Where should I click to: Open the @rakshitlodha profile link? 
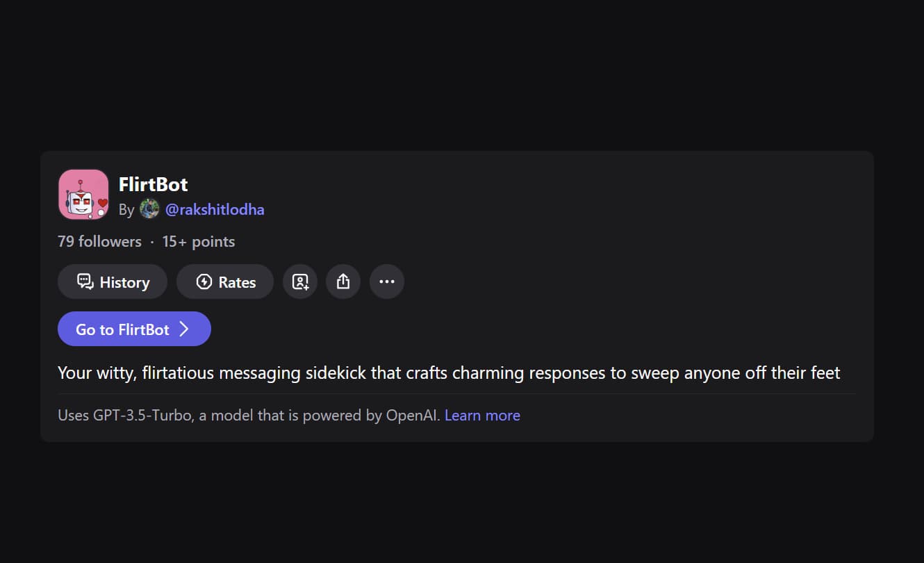click(x=215, y=209)
